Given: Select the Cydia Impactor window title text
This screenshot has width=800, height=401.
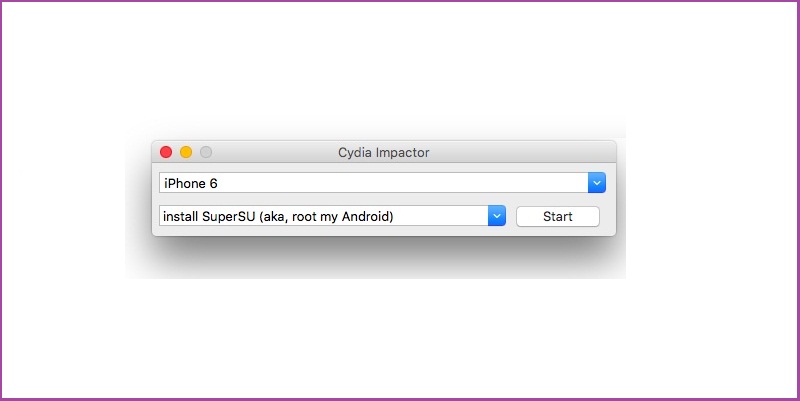Looking at the screenshot, I should [x=384, y=152].
